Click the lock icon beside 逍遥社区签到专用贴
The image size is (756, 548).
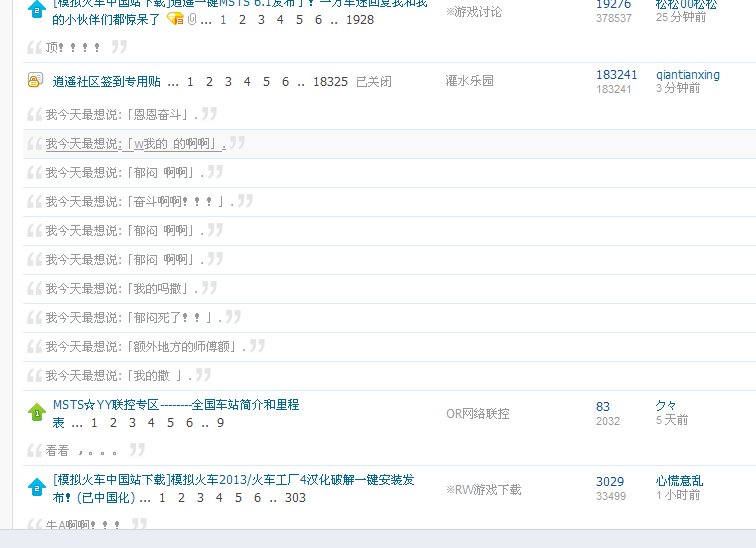(x=35, y=81)
